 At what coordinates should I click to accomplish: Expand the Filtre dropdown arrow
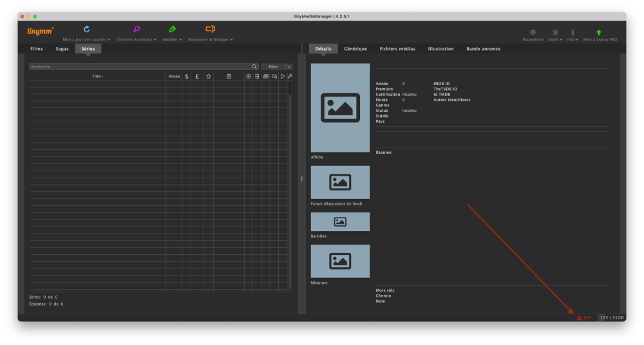pyautogui.click(x=289, y=66)
